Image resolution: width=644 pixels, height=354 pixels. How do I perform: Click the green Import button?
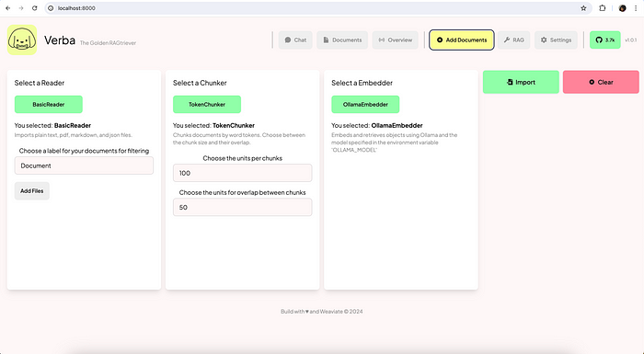[x=521, y=82]
